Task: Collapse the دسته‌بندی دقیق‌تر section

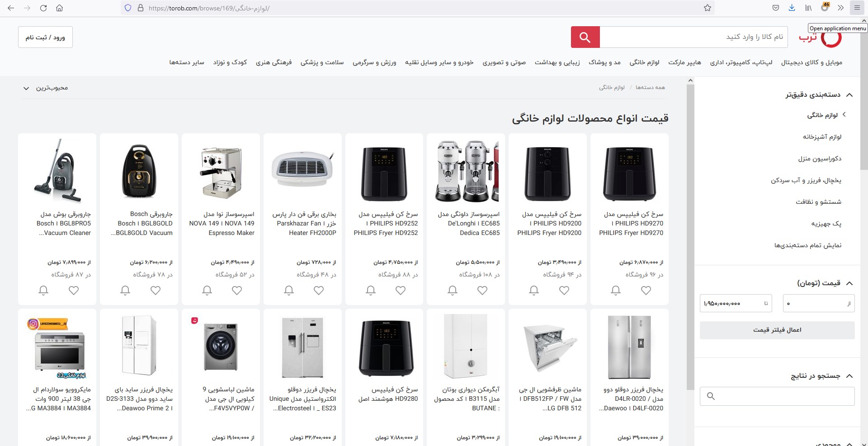Action: point(849,95)
